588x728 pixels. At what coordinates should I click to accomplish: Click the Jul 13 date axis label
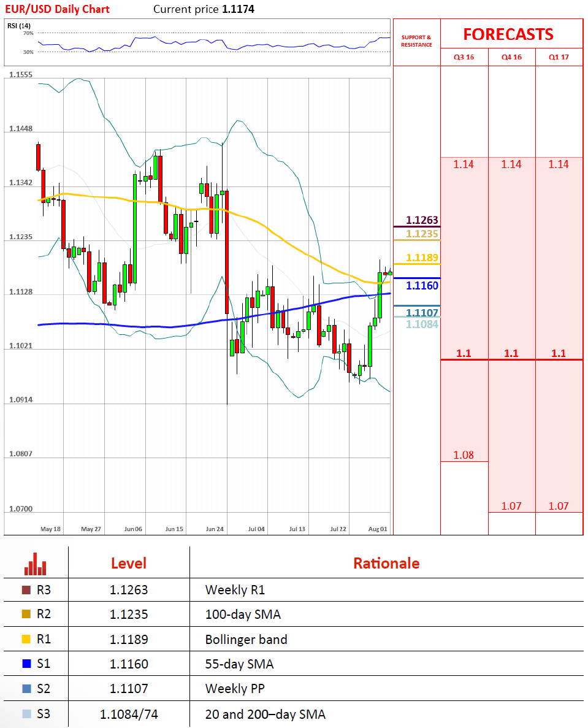[x=297, y=529]
